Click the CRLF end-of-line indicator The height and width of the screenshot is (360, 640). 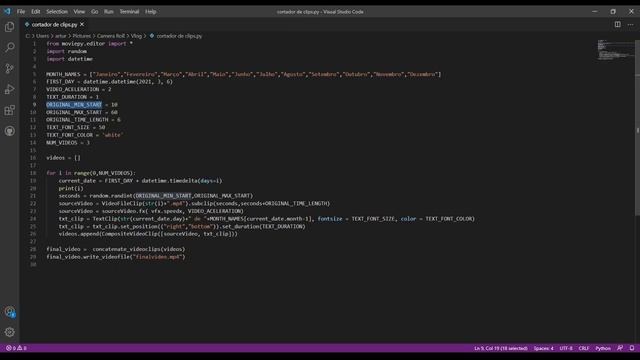click(x=584, y=348)
